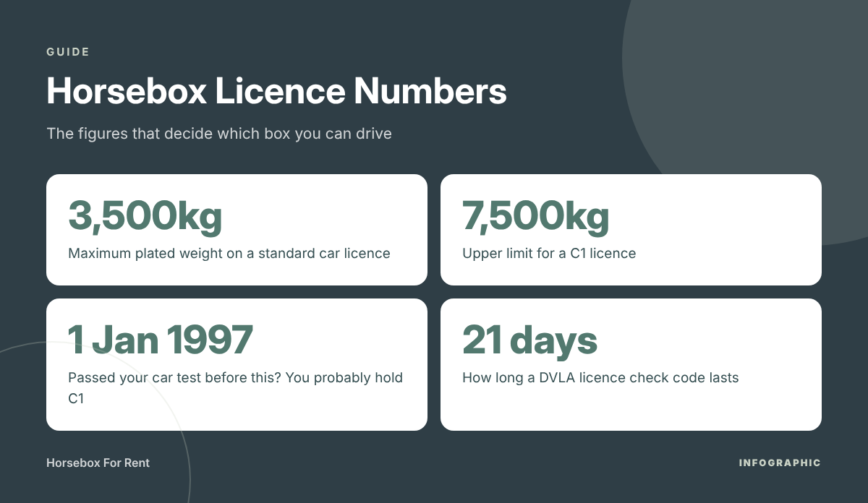Click the "GUIDE" label above the heading

tap(68, 52)
